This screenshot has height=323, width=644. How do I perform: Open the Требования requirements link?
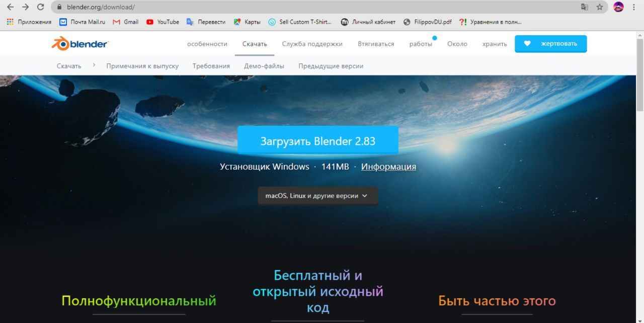tap(211, 66)
